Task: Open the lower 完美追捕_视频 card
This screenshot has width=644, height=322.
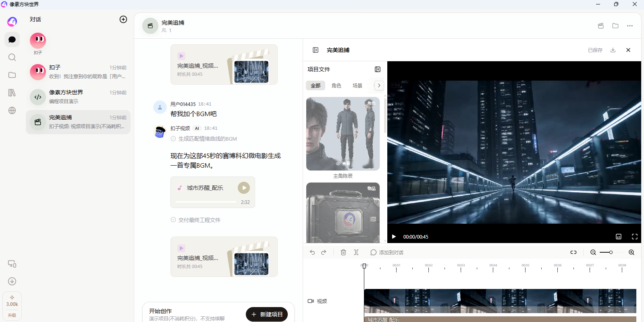Action: point(224,257)
